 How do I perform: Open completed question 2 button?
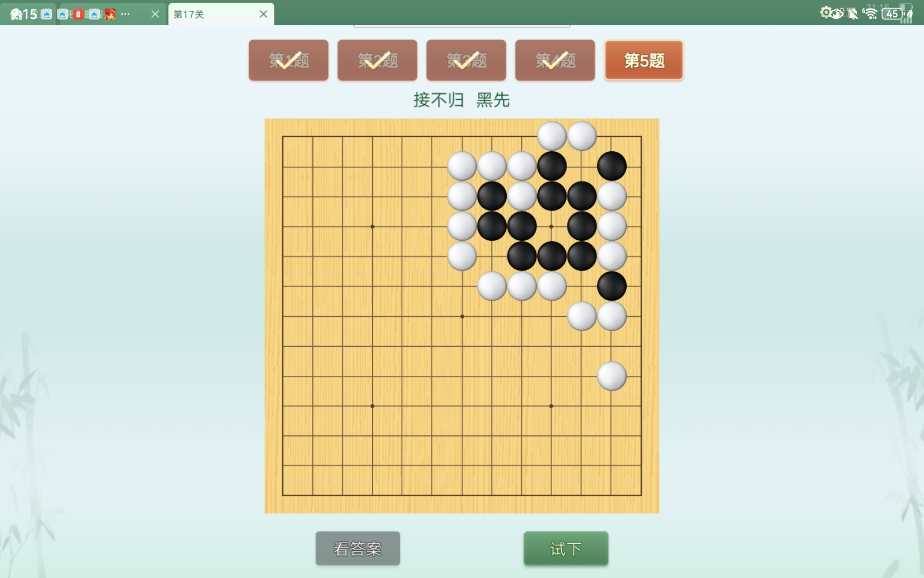(377, 60)
